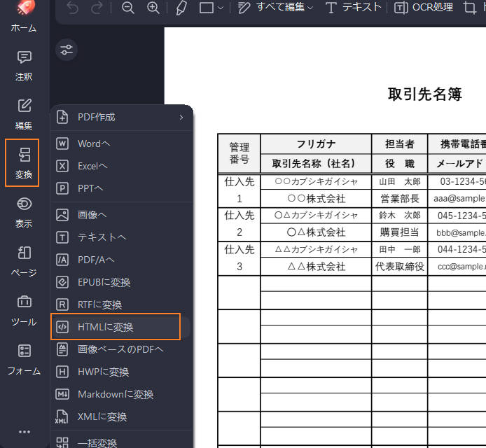Click the フリガナ table header
Image resolution: width=486 pixels, height=448 pixels.
point(316,144)
